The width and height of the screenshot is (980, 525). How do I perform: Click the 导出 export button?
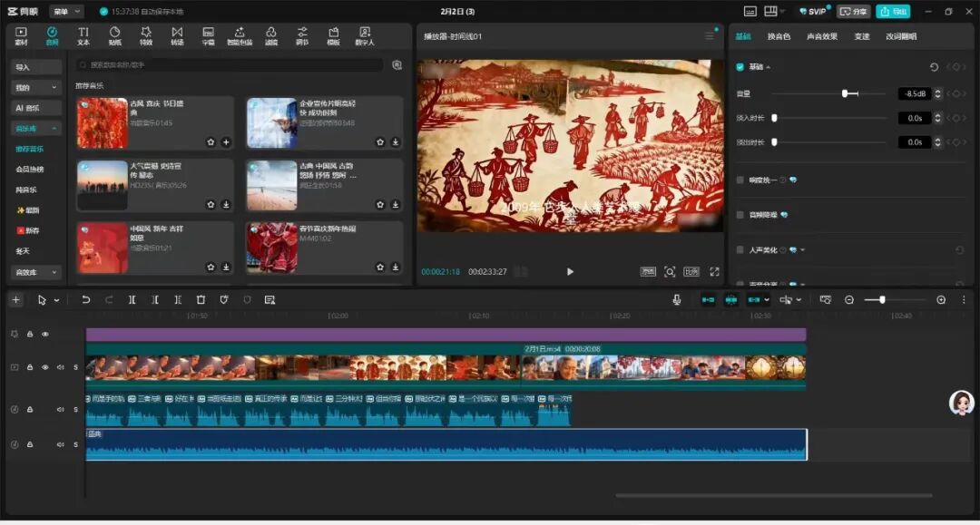click(x=893, y=12)
